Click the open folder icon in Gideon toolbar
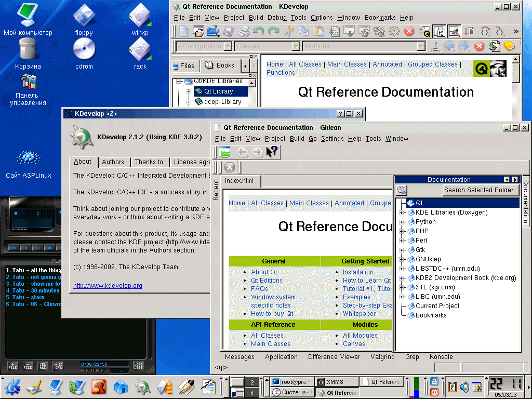 [x=224, y=152]
